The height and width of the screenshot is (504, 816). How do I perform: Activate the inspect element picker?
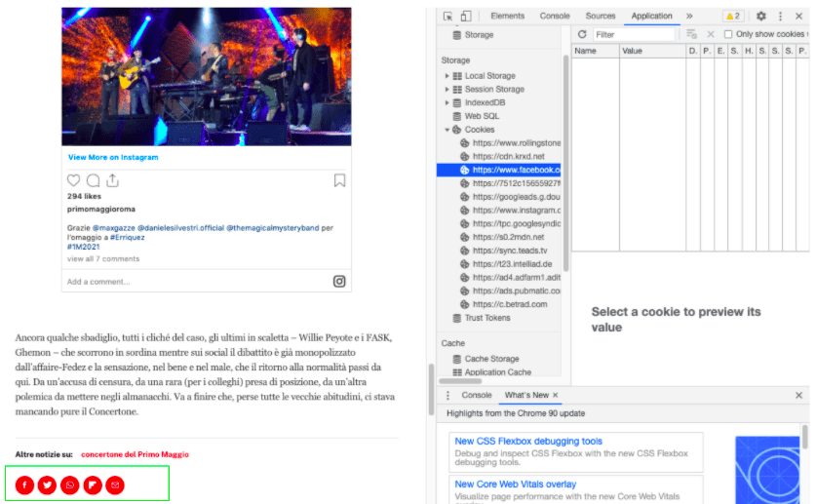[447, 16]
